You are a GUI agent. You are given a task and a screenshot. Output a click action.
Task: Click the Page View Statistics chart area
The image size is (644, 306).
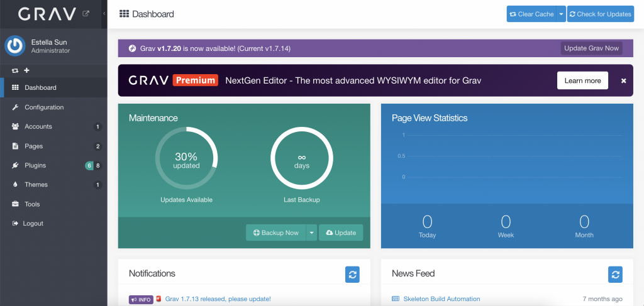pos(507,156)
